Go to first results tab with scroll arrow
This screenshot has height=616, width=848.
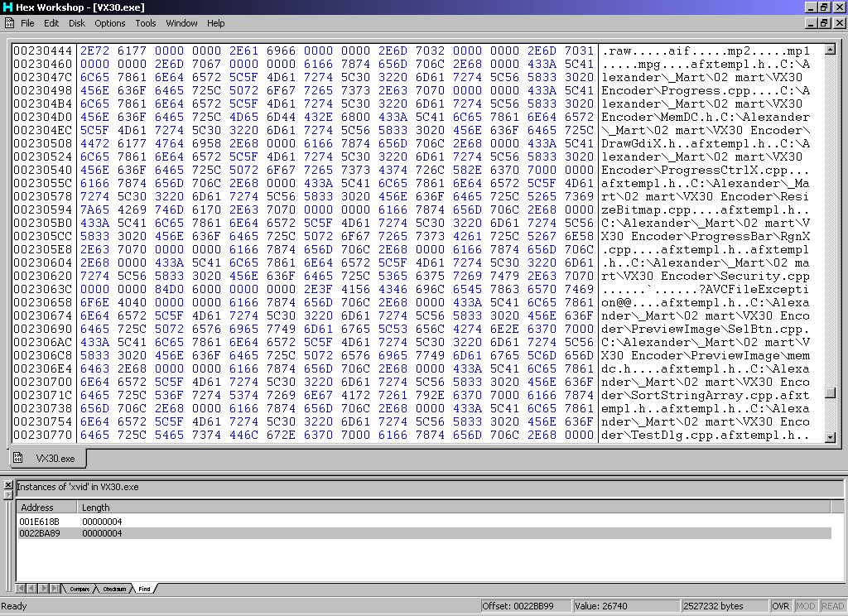coord(20,589)
